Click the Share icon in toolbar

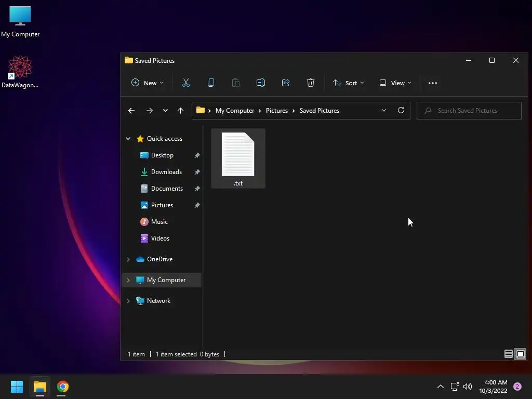click(x=286, y=83)
